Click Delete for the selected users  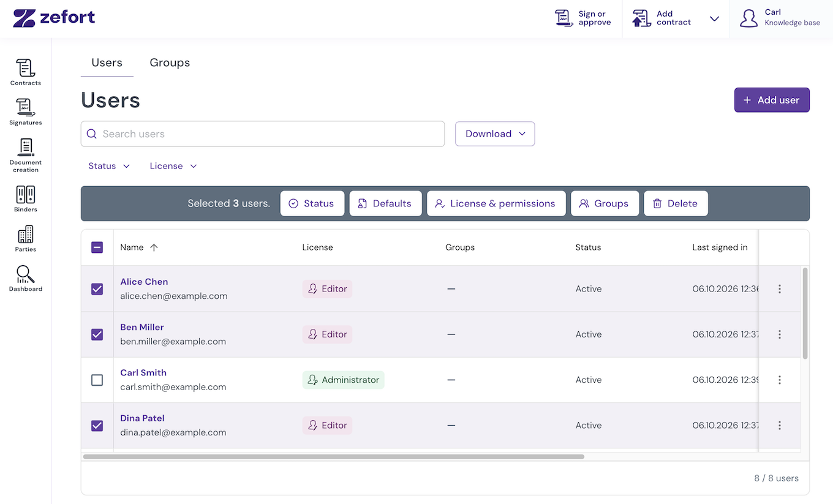pos(676,203)
